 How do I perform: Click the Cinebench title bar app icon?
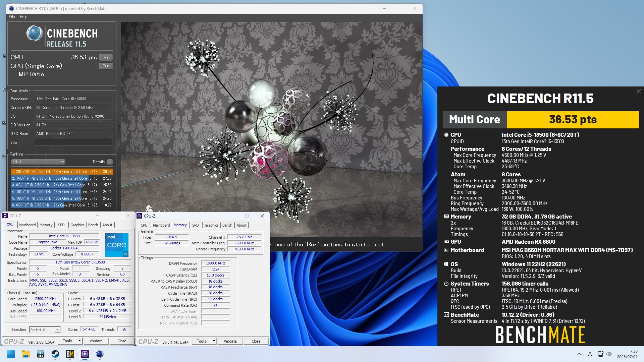[x=12, y=8]
